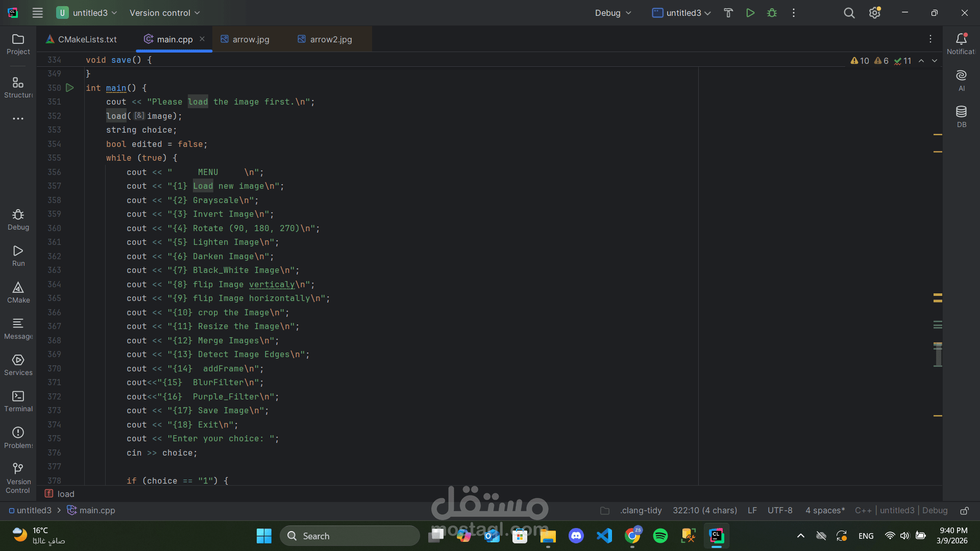Open the Services tool window

coord(18,365)
